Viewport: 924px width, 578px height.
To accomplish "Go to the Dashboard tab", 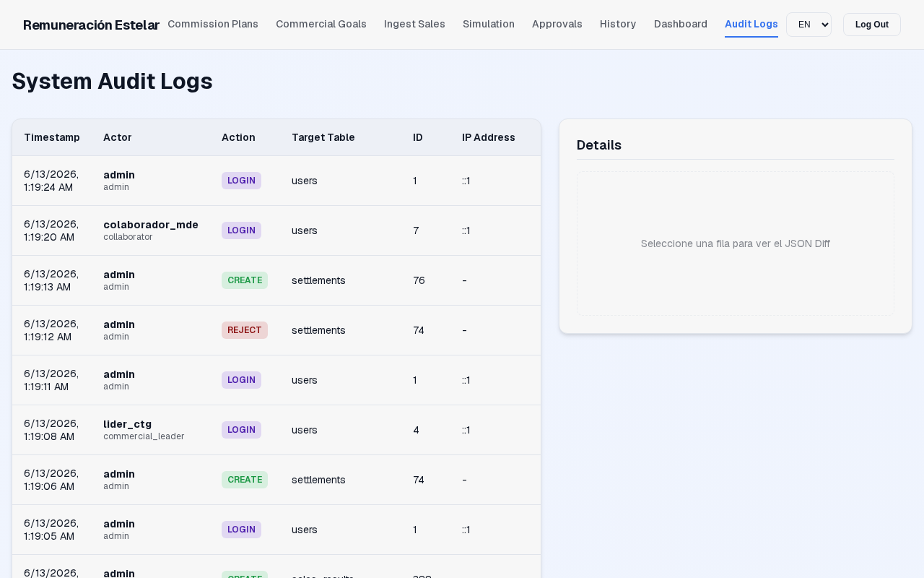I will tap(681, 24).
